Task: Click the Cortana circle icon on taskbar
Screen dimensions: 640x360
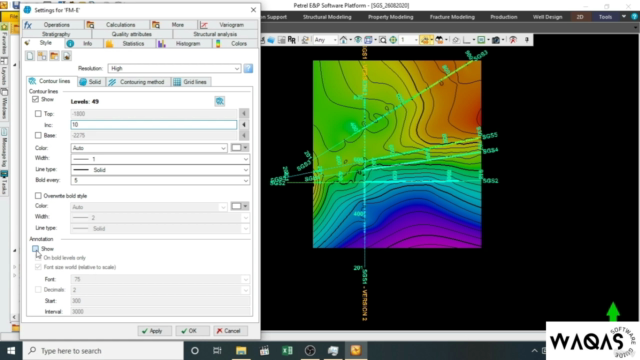Action: click(195, 351)
